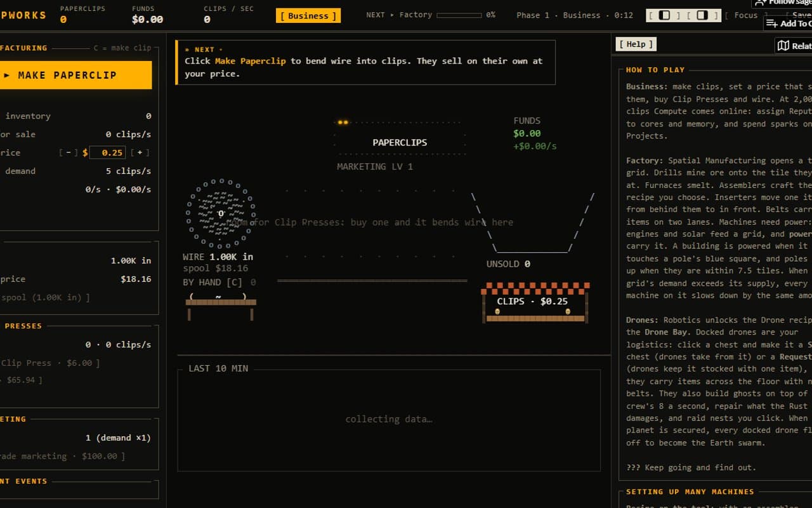Click the 'collecting data…' chart area
Screen dimensions: 812x508
(x=389, y=419)
